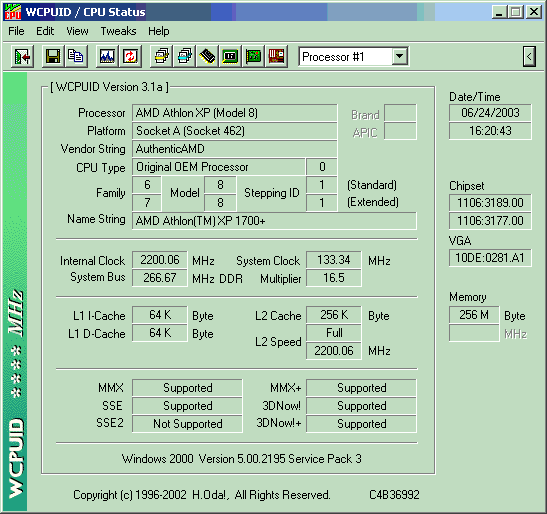The height and width of the screenshot is (514, 547).
Task: Collapse the side panel with arrow button
Action: tap(529, 56)
